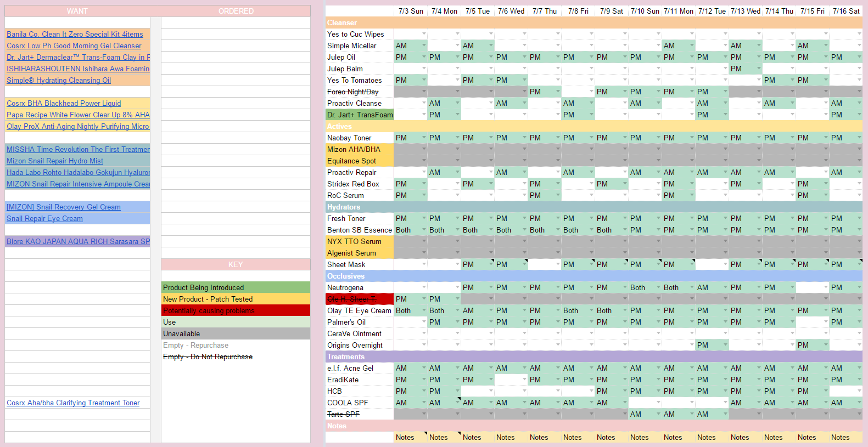Click the [MIZON] Snail Recovery Gel Cream link
The image size is (868, 447).
(64, 207)
